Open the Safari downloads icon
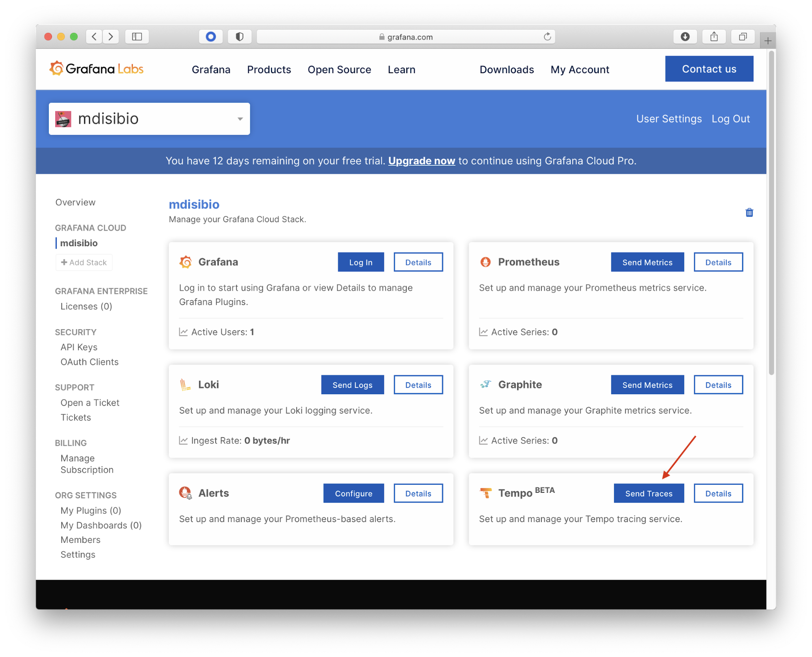Viewport: 812px width, 657px height. (x=685, y=37)
